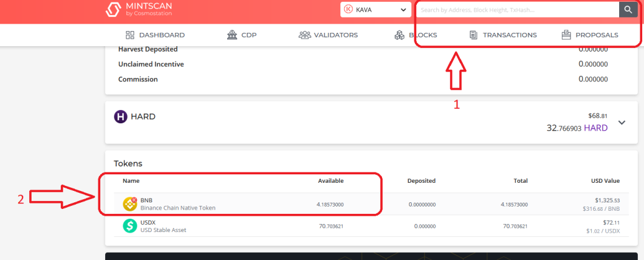Click the BNB token coin icon
The image size is (644, 260).
pos(130,204)
